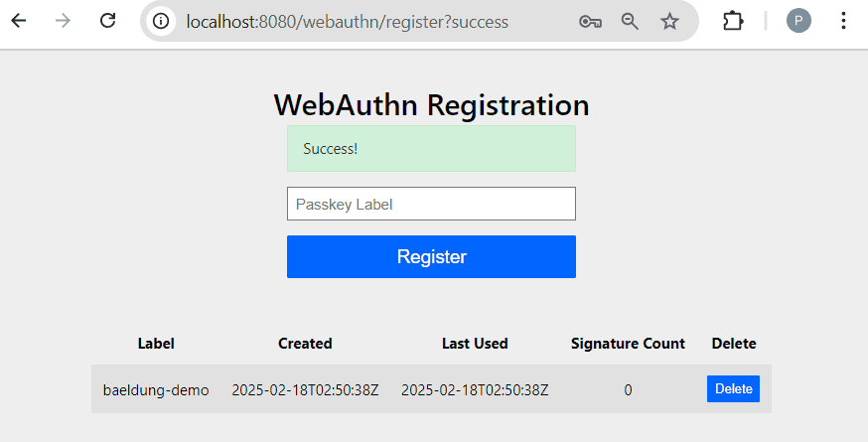Click the Success! alert banner
Screen dimensions: 868x442
(x=431, y=149)
